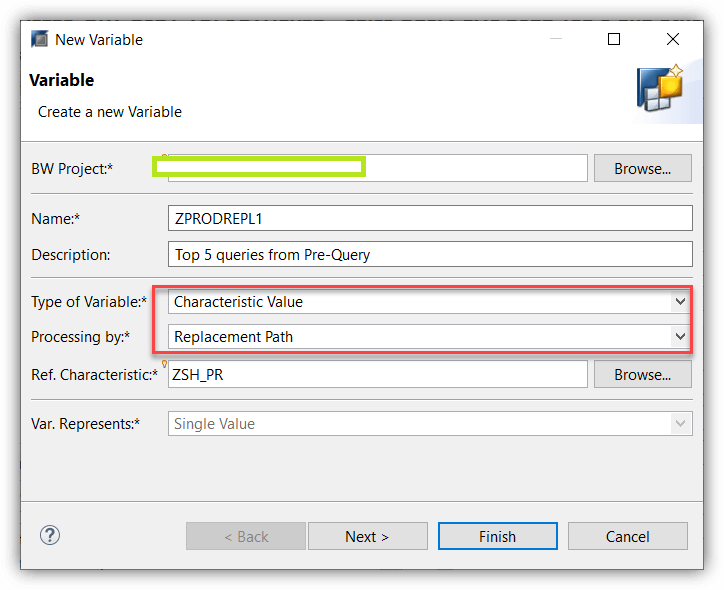This screenshot has width=724, height=590.
Task: Click the Finish button
Action: pos(497,536)
